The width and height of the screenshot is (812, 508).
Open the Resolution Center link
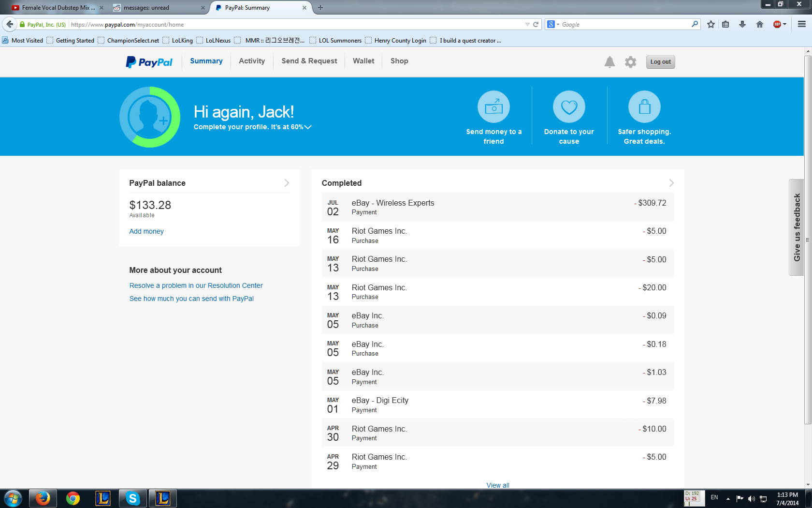coord(196,285)
